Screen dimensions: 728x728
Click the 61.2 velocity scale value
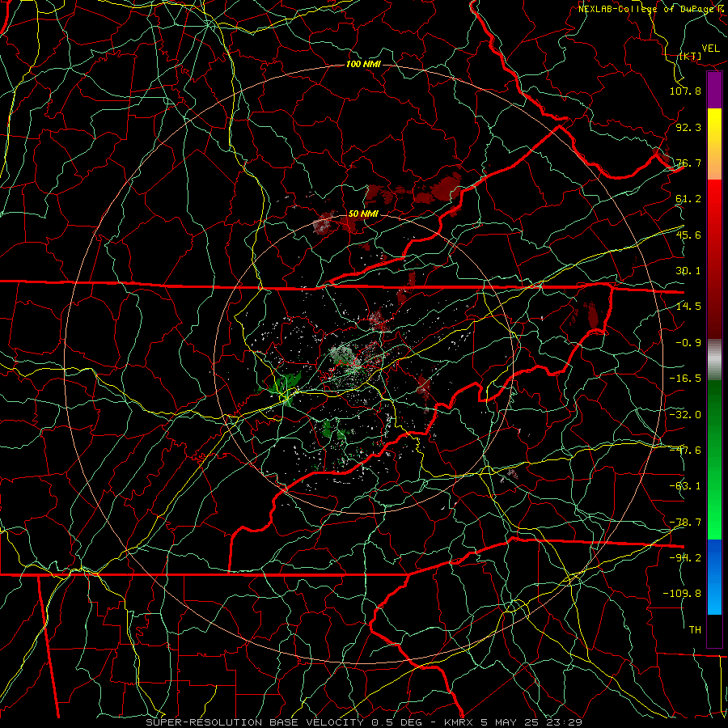pos(688,199)
